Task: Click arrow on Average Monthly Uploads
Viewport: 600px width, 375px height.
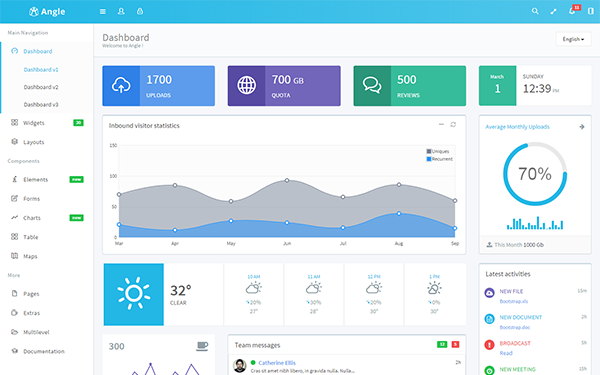Action: 582,127
